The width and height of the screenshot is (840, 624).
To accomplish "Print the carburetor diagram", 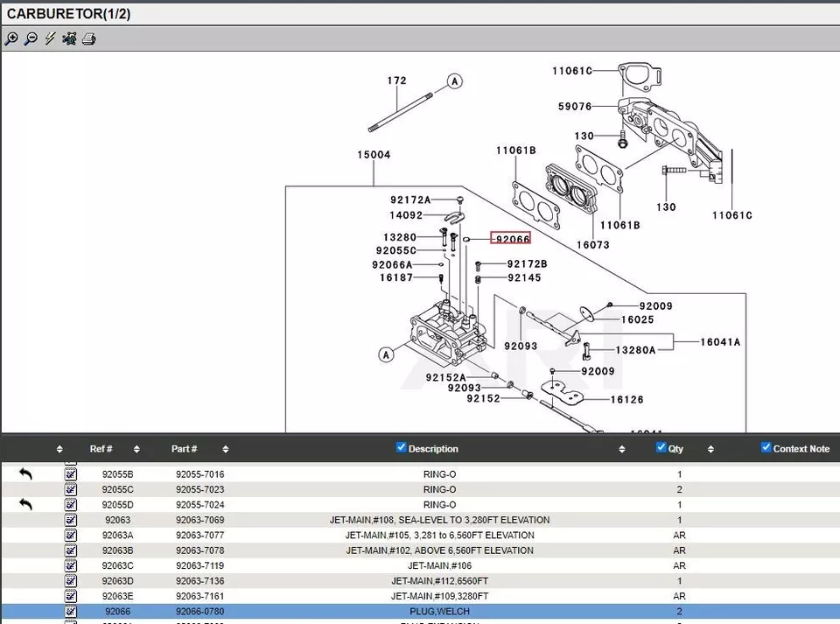I will [88, 39].
